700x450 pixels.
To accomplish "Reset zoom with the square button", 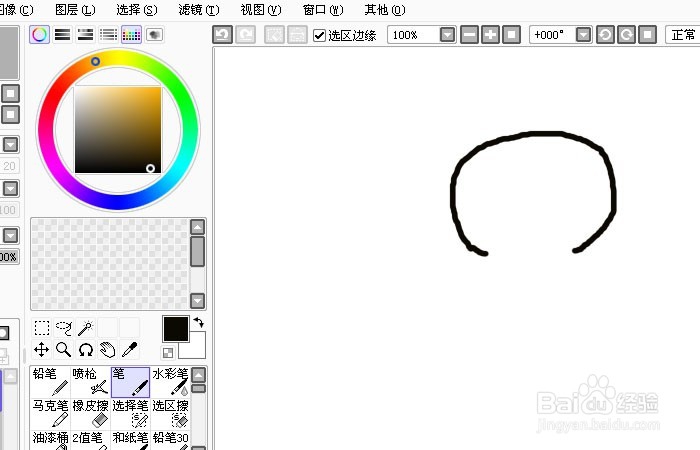I will 511,34.
